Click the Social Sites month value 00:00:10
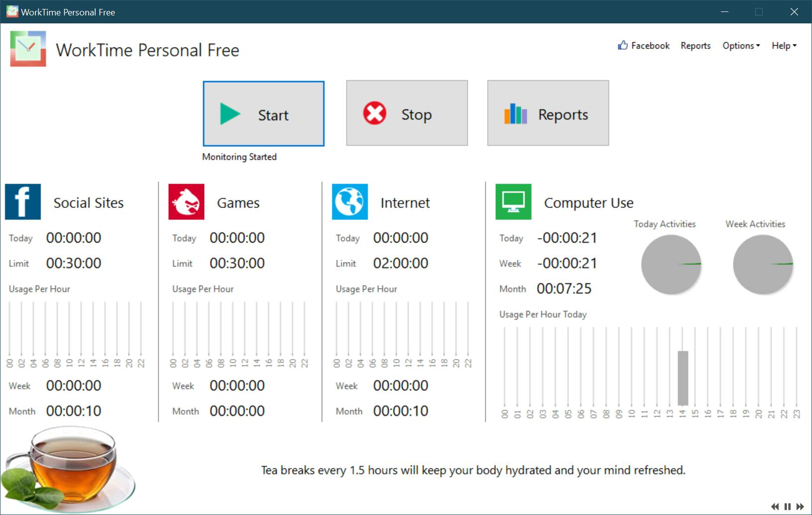This screenshot has width=812, height=515. (x=74, y=411)
